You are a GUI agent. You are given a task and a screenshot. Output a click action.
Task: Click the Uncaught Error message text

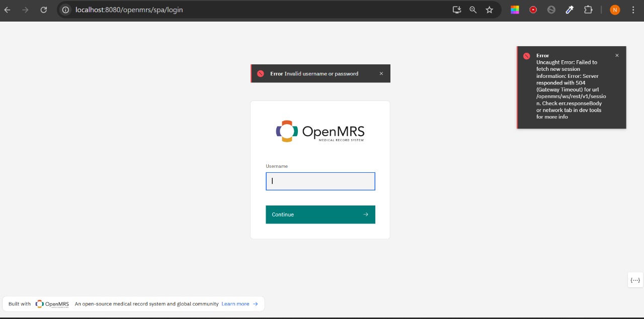click(x=571, y=89)
